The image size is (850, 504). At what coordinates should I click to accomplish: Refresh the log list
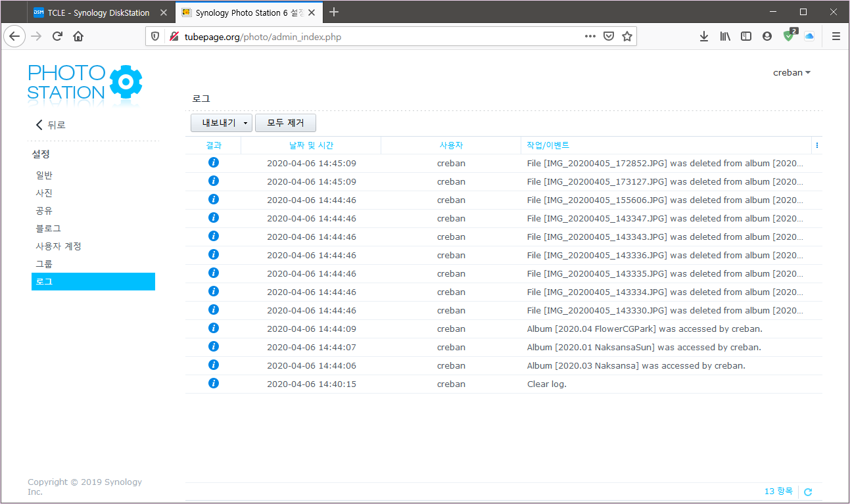[x=809, y=492]
